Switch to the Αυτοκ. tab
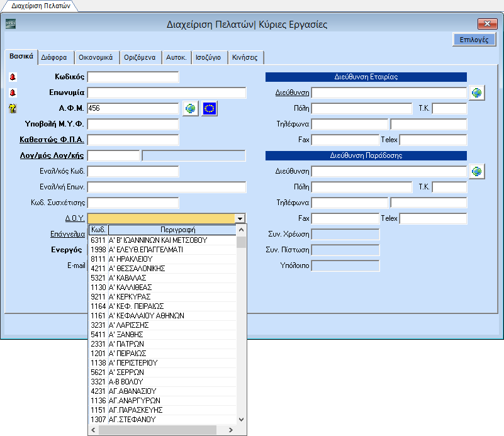The width and height of the screenshot is (504, 436). click(x=176, y=57)
